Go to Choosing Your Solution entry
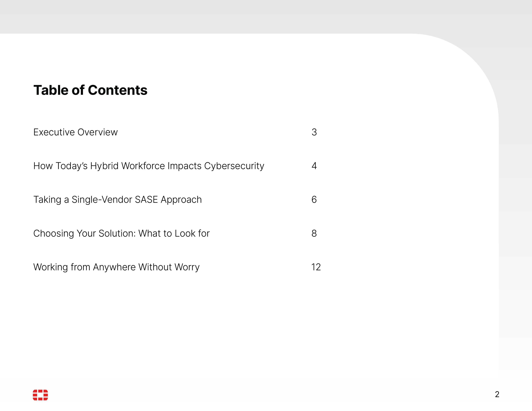The height and width of the screenshot is (411, 532). tap(121, 233)
